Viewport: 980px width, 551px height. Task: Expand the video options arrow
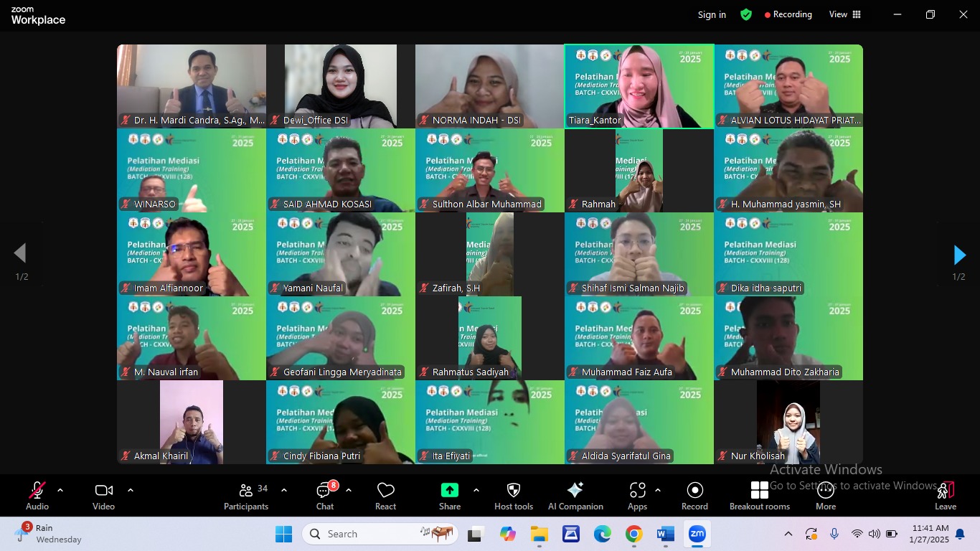coord(131,491)
